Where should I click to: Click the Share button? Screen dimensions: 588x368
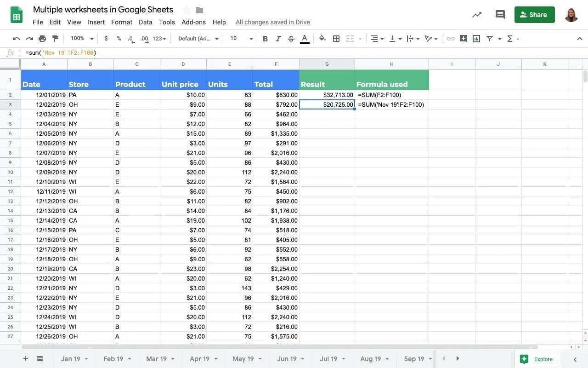tap(534, 14)
